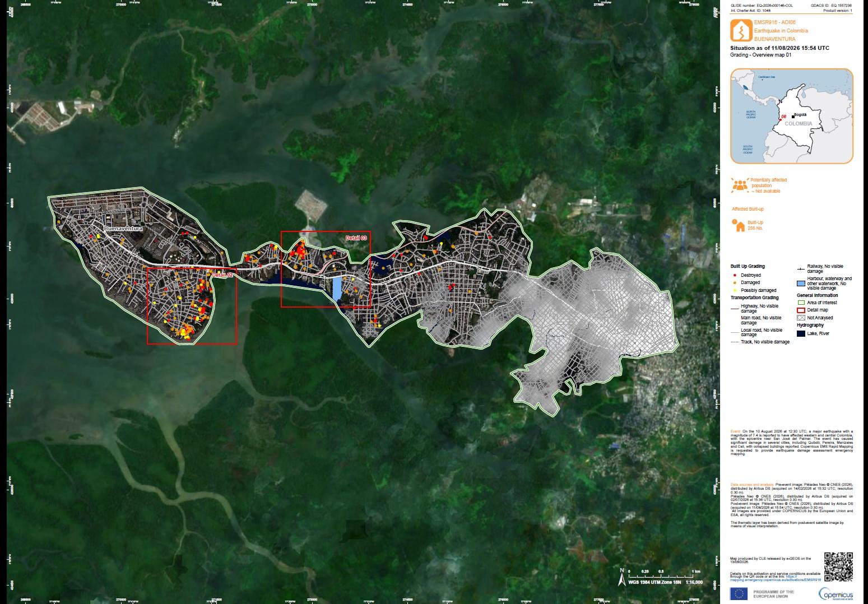Screen dimensions: 868x604
Task: Click the "Detail 02" map label
Action: pos(222,275)
